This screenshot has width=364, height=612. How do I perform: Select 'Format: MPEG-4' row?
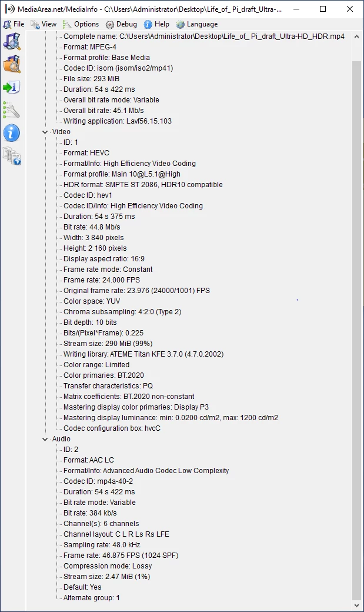[x=90, y=47]
